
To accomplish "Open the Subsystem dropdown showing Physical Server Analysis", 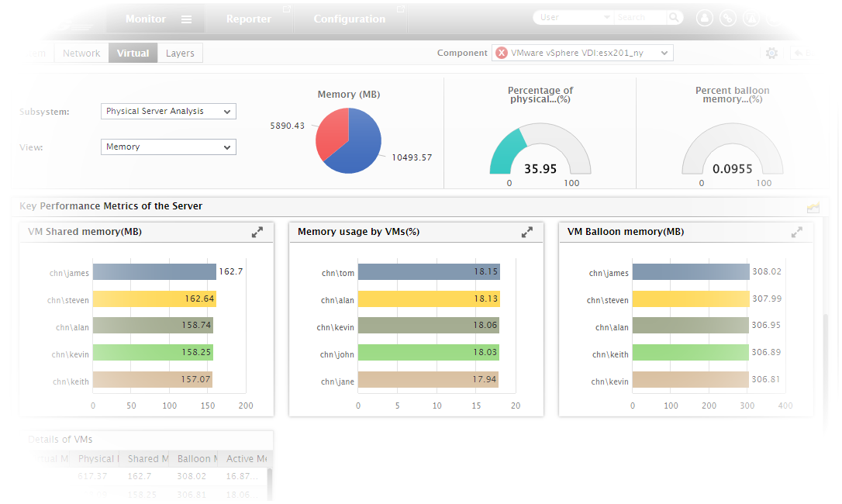I will click(x=168, y=111).
